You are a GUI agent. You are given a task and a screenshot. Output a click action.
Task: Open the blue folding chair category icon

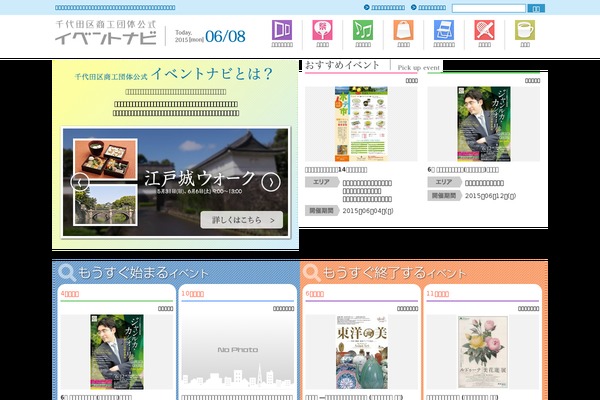point(444,30)
